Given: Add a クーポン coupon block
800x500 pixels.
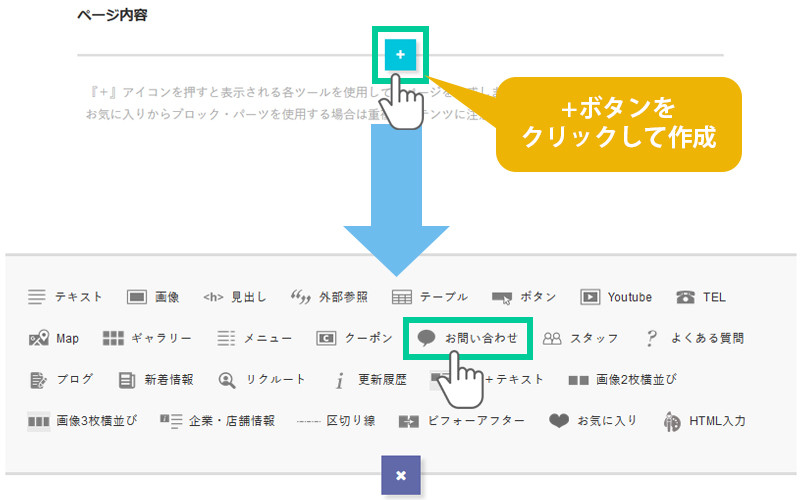Looking at the screenshot, I should (x=355, y=338).
